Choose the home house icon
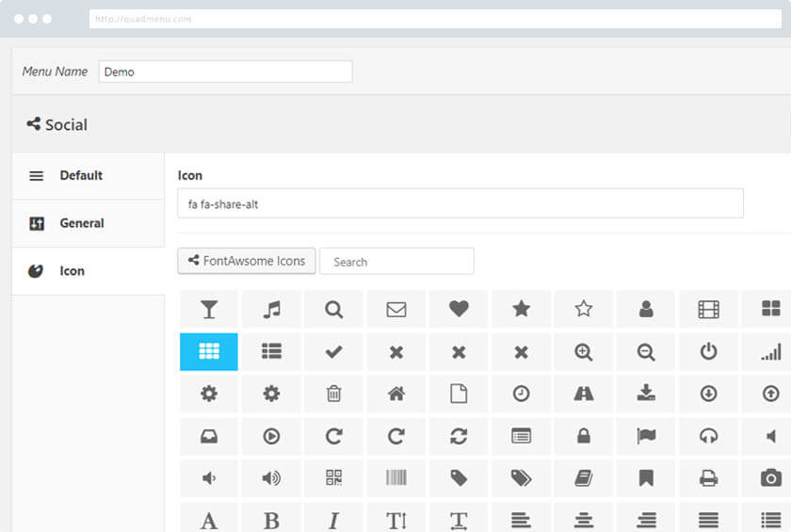The height and width of the screenshot is (532, 791). pyautogui.click(x=396, y=394)
